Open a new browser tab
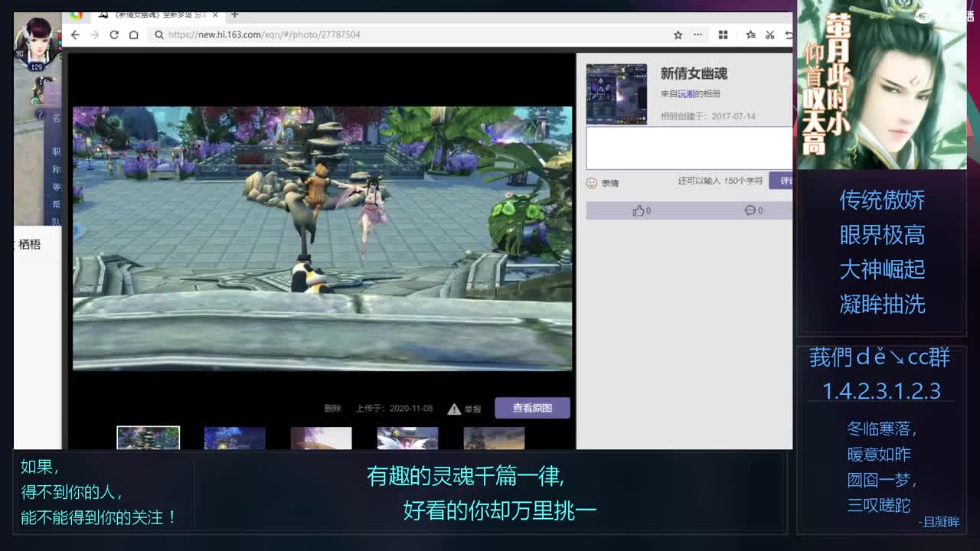 click(x=234, y=15)
